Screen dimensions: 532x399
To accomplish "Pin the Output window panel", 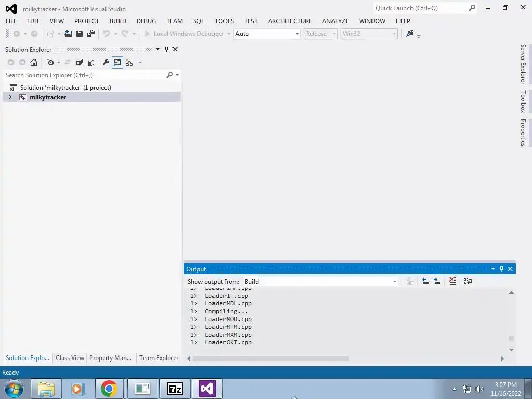I will 501,269.
